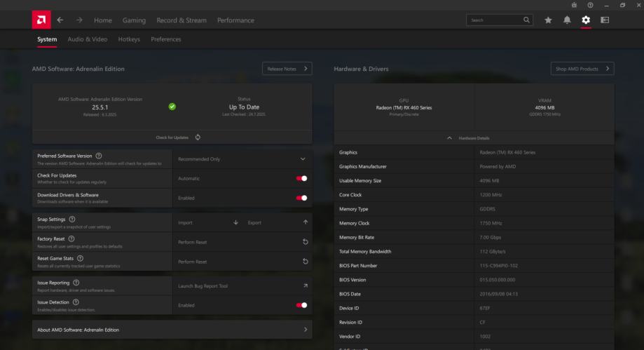The image size is (644, 350).
Task: Open the Gaming tab
Action: point(134,20)
